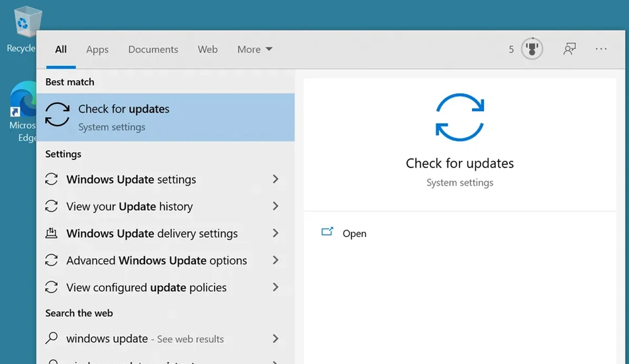Expand arrow for Windows Update settings

[x=275, y=179]
